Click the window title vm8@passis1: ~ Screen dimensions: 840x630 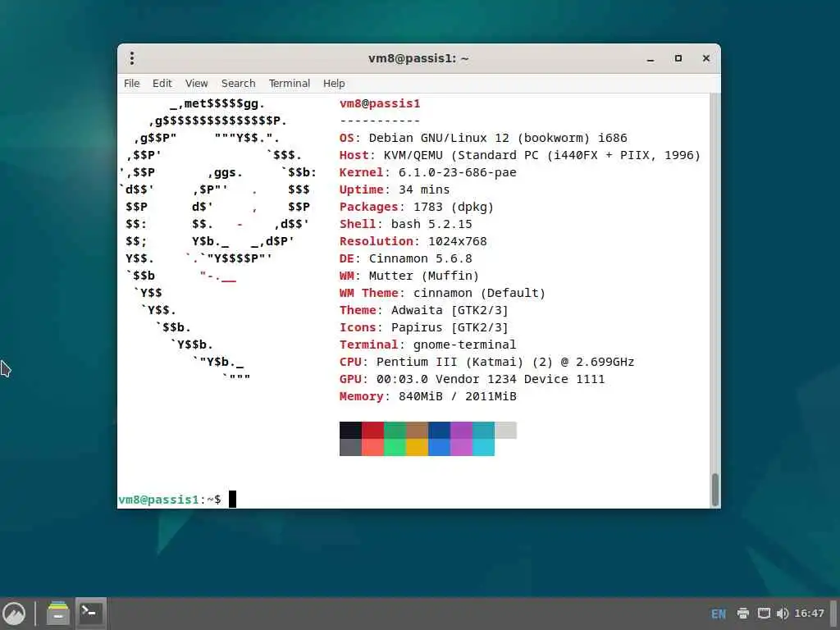pyautogui.click(x=418, y=58)
